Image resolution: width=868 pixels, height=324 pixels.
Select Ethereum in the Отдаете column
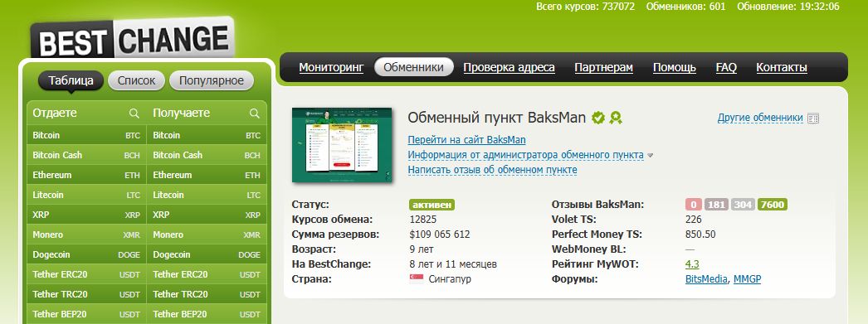[86, 176]
